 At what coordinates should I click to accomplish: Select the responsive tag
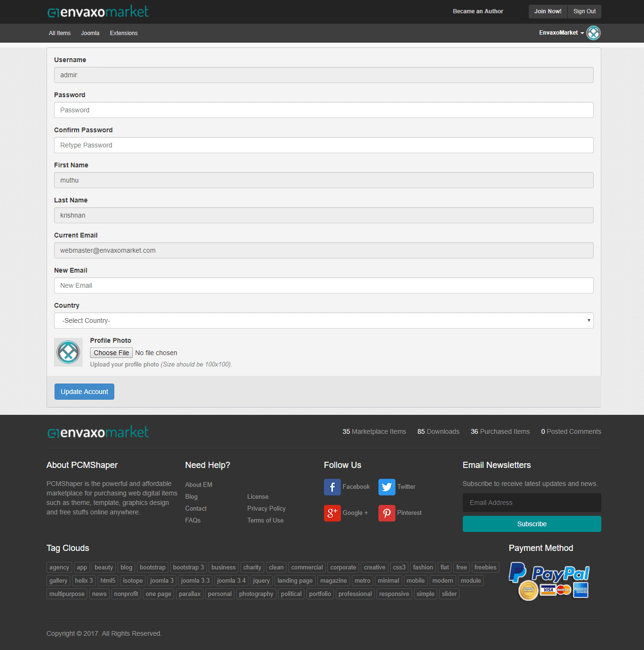point(394,594)
